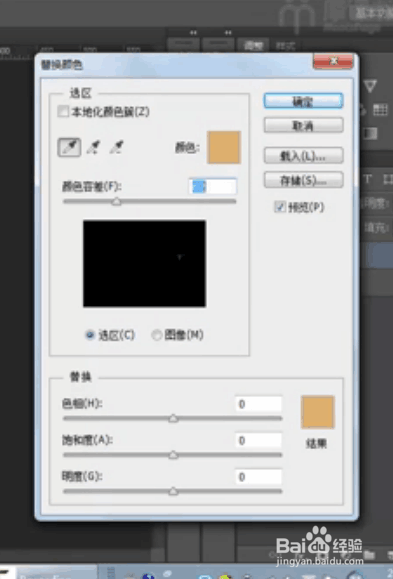Click the 色相(H) value input field
Image resolution: width=393 pixels, height=579 pixels.
pos(259,404)
